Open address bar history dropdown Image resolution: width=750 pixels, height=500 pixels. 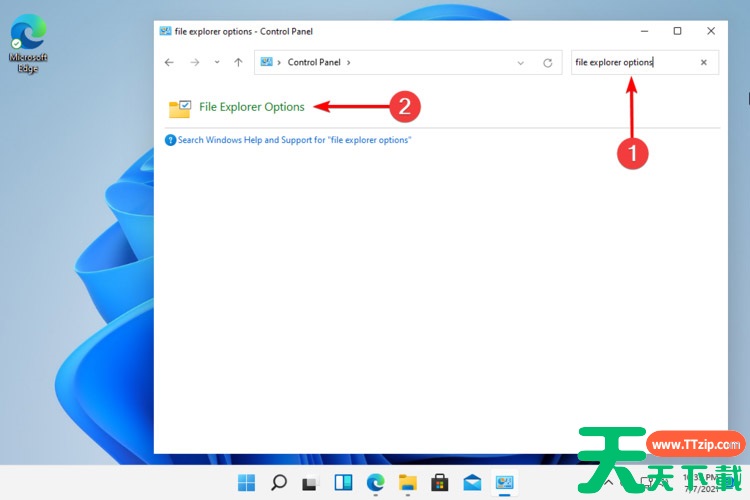coord(520,63)
